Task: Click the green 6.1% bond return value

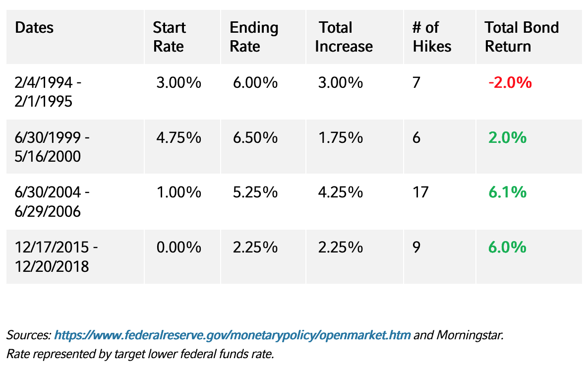Action: pos(507,192)
